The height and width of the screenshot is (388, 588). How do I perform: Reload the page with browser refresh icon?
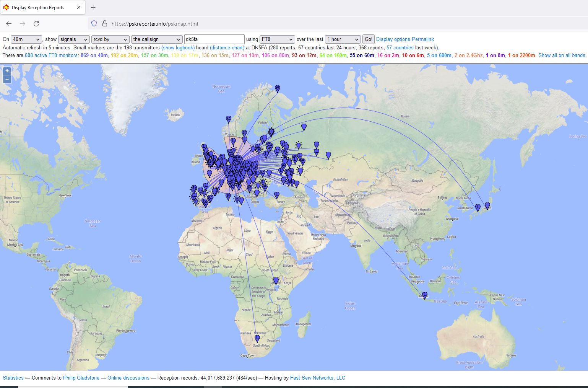(x=36, y=24)
